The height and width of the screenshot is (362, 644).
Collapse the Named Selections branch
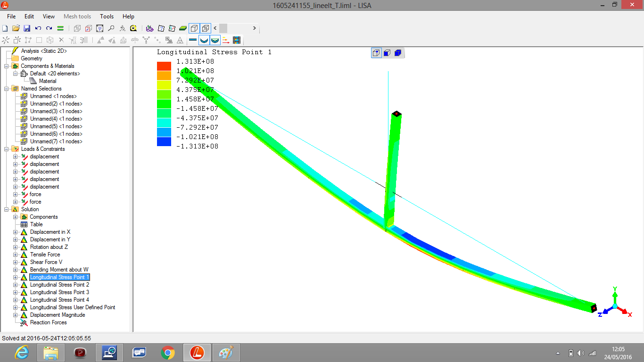[x=7, y=89]
